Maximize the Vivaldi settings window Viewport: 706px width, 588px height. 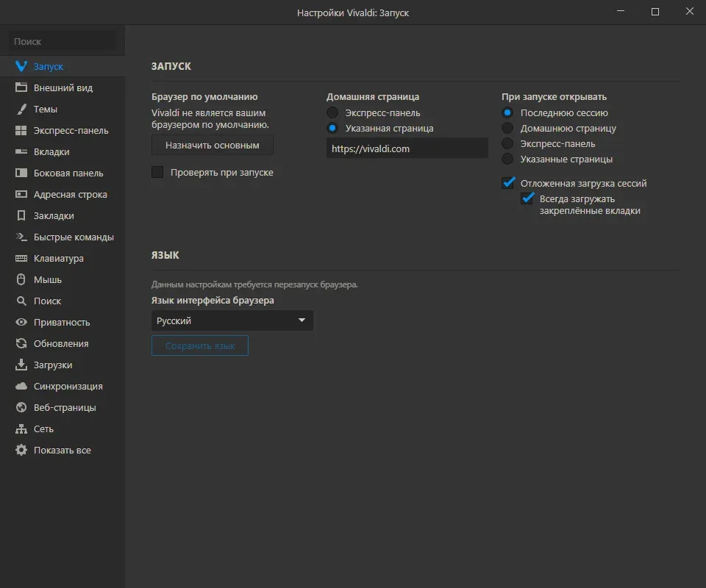[655, 12]
